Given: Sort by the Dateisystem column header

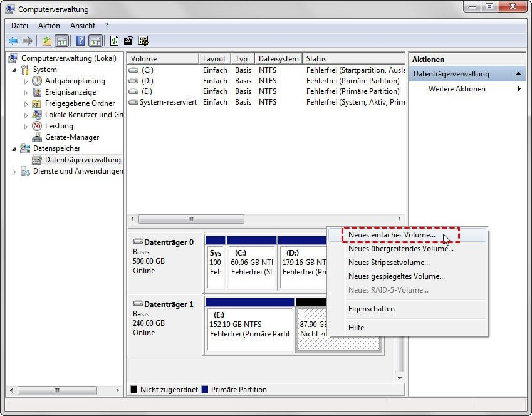Looking at the screenshot, I should [278, 59].
